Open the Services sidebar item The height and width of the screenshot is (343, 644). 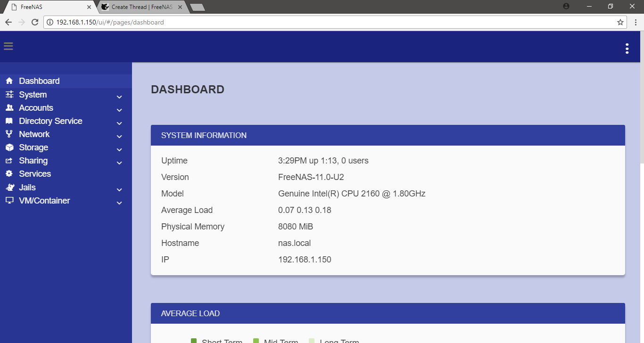(66, 174)
